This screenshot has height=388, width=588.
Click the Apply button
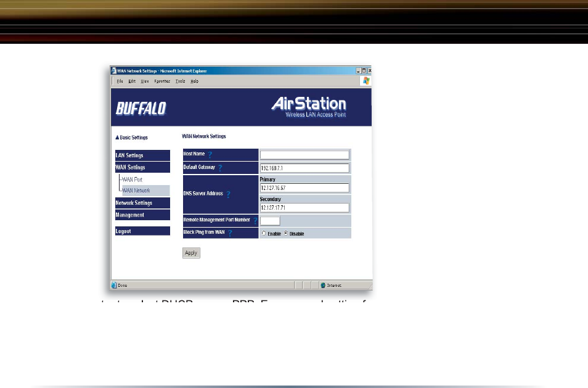coord(191,253)
